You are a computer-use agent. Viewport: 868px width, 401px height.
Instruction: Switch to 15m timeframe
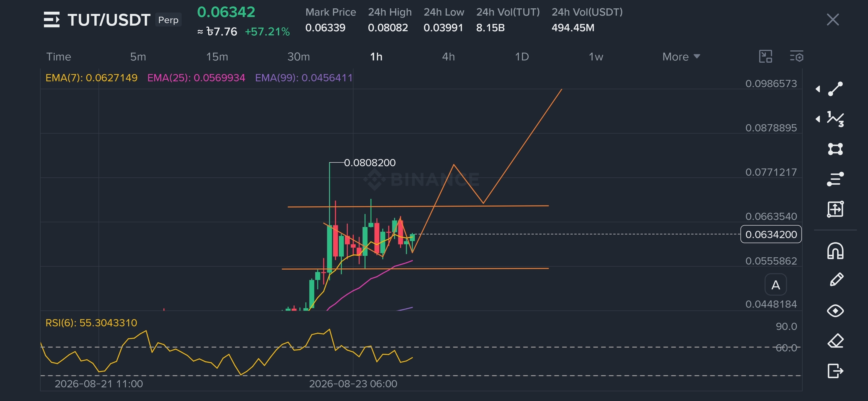click(x=217, y=57)
